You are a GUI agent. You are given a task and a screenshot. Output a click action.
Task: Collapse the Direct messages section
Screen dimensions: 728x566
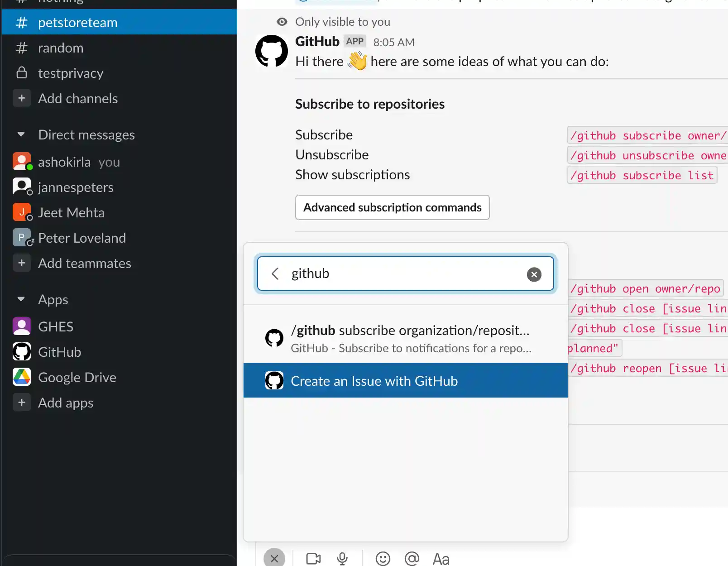tap(21, 134)
